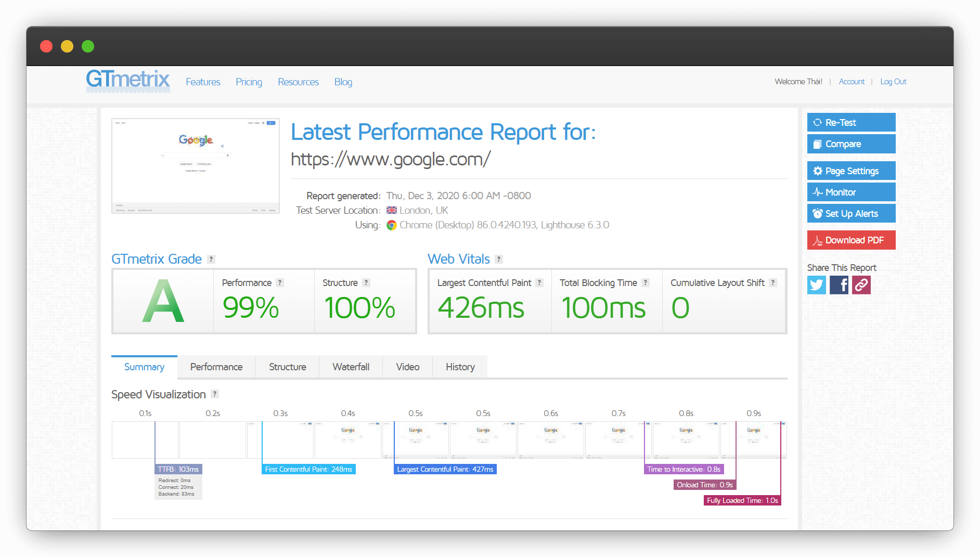Click the 100ms Total Blocking Time value

coord(603,307)
